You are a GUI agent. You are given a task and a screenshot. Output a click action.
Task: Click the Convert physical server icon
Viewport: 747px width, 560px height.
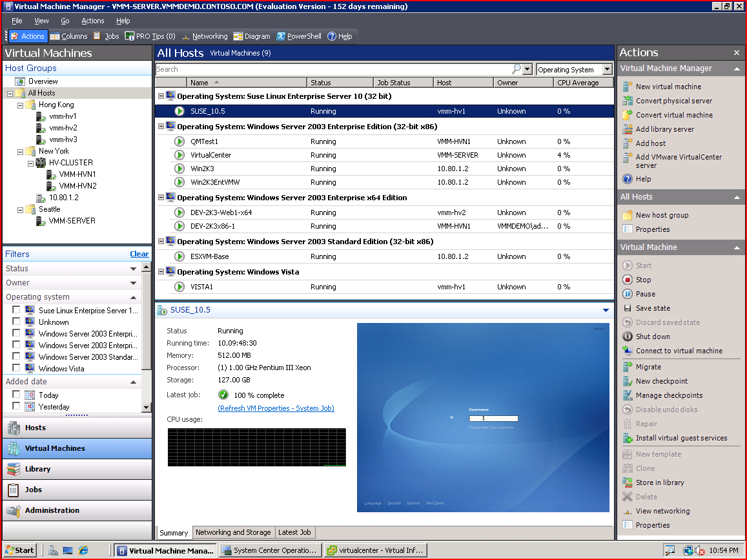(x=628, y=101)
